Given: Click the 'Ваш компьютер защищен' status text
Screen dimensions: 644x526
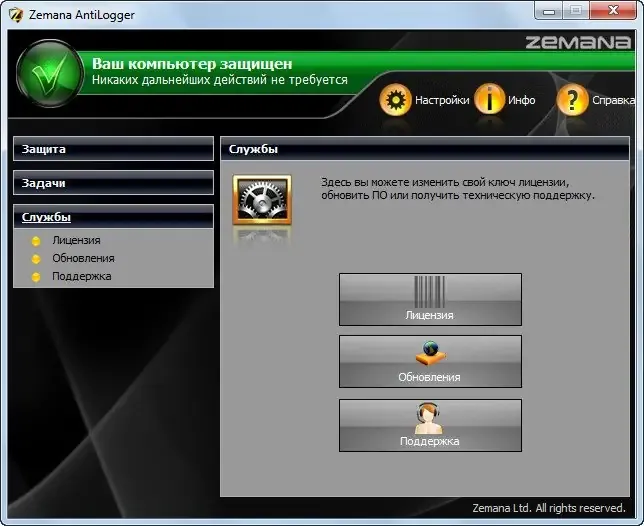Looking at the screenshot, I should pyautogui.click(x=192, y=64).
